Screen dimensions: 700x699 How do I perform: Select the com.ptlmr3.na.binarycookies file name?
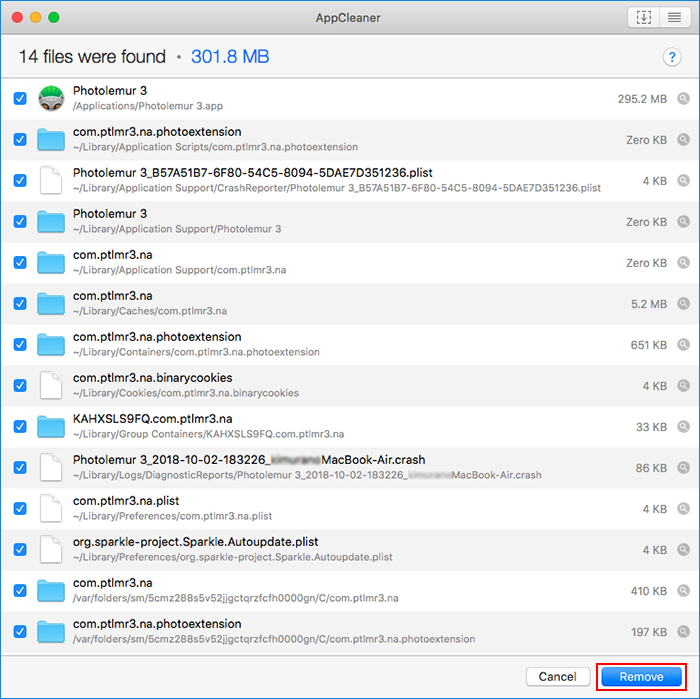click(153, 378)
